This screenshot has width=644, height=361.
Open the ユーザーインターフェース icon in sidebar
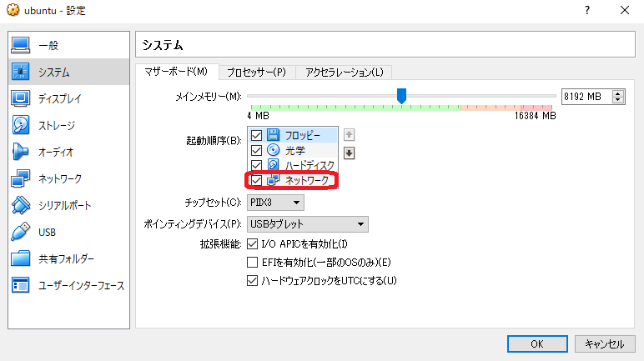(21, 285)
